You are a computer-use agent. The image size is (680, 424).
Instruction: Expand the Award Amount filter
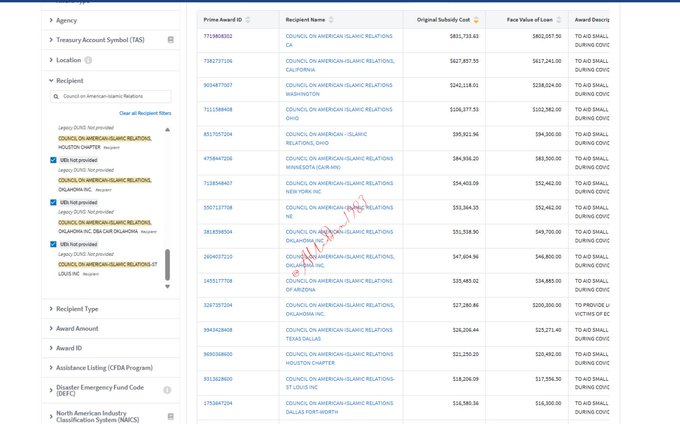77,328
